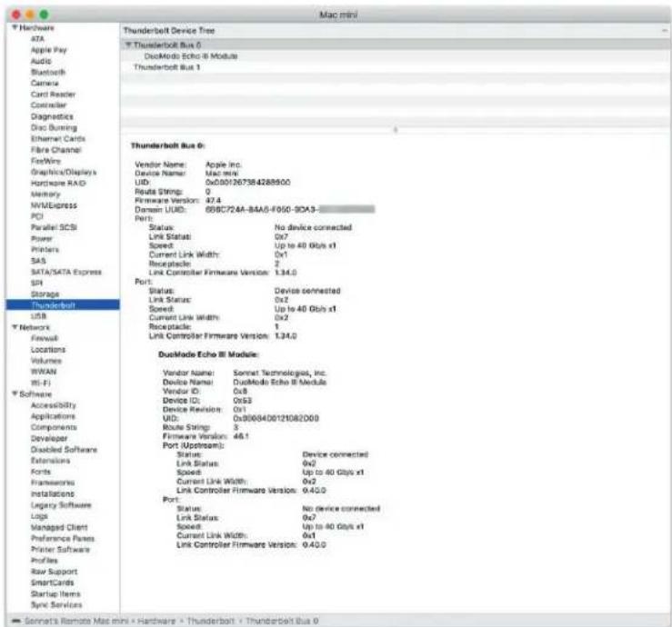Collapse the Network section triangle
Screen dimensions: 672x627
click(x=15, y=327)
